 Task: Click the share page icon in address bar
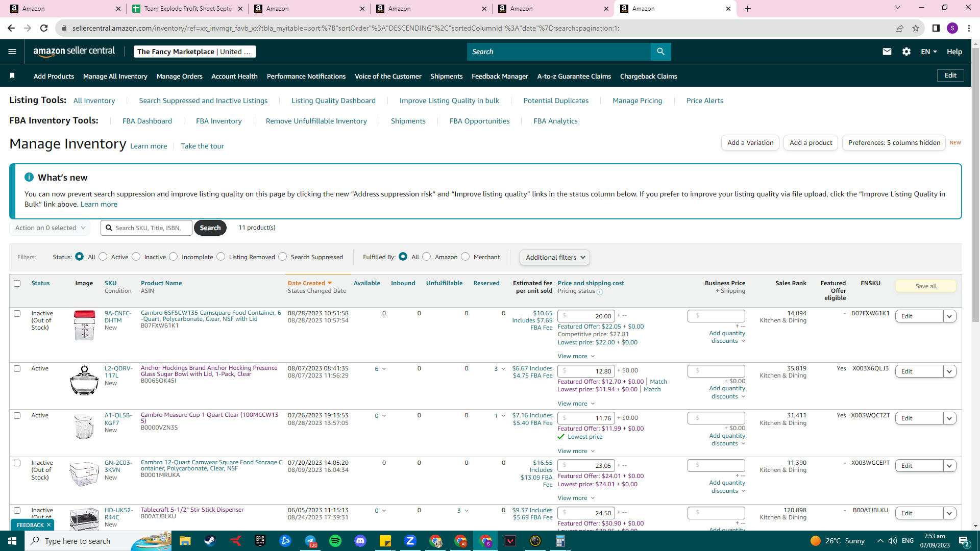[x=899, y=28]
